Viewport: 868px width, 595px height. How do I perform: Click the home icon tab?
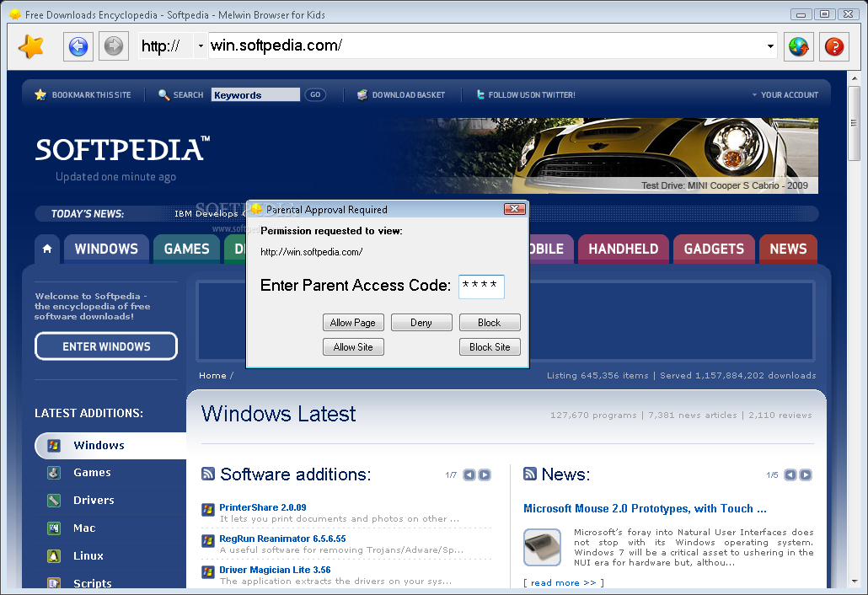pyautogui.click(x=47, y=249)
